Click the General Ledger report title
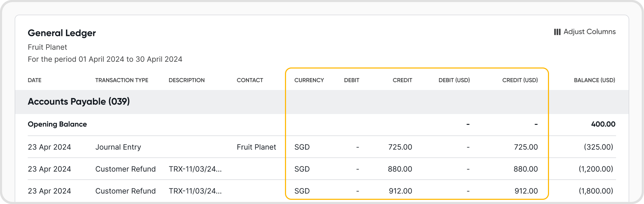The height and width of the screenshot is (204, 644). (62, 33)
